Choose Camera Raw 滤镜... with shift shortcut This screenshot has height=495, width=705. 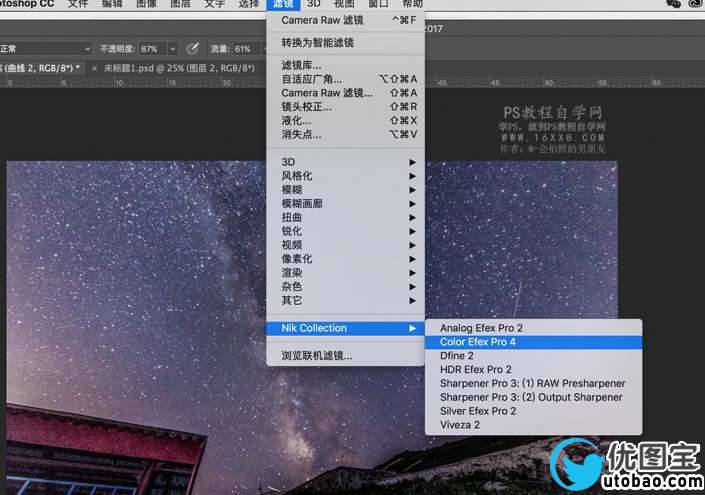point(345,93)
